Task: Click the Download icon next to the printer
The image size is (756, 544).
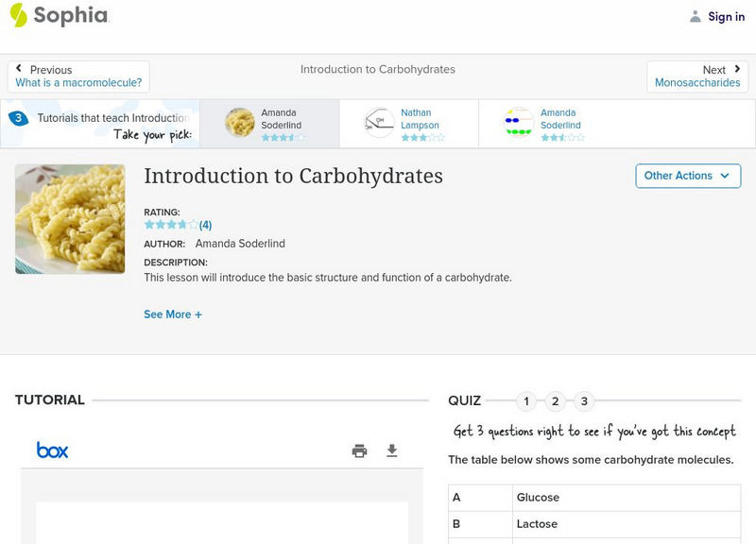Action: tap(392, 450)
